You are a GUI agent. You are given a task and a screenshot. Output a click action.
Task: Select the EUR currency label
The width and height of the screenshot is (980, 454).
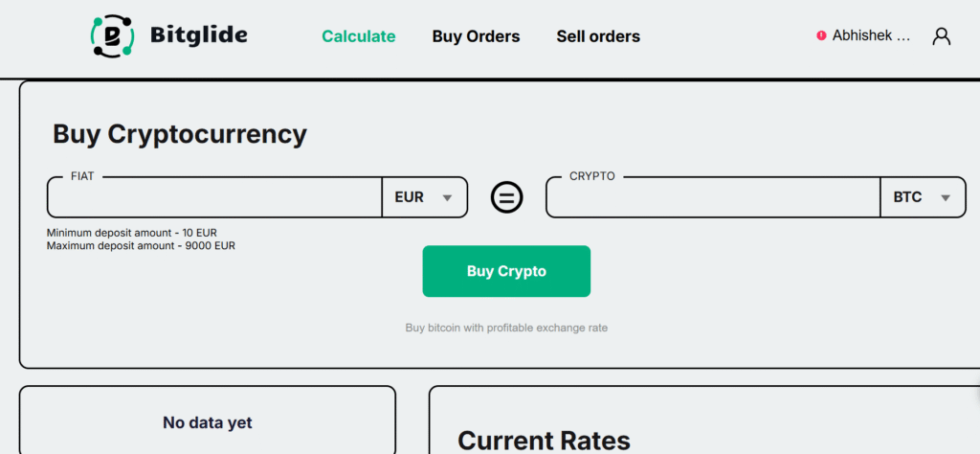[409, 198]
